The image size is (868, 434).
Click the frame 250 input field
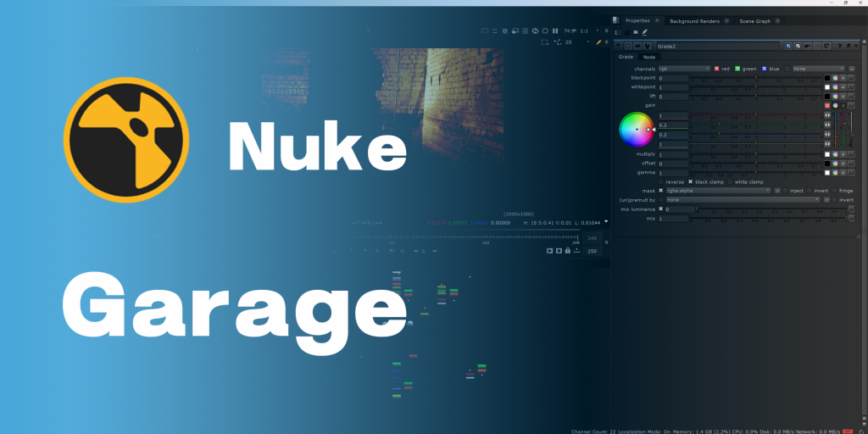click(592, 251)
